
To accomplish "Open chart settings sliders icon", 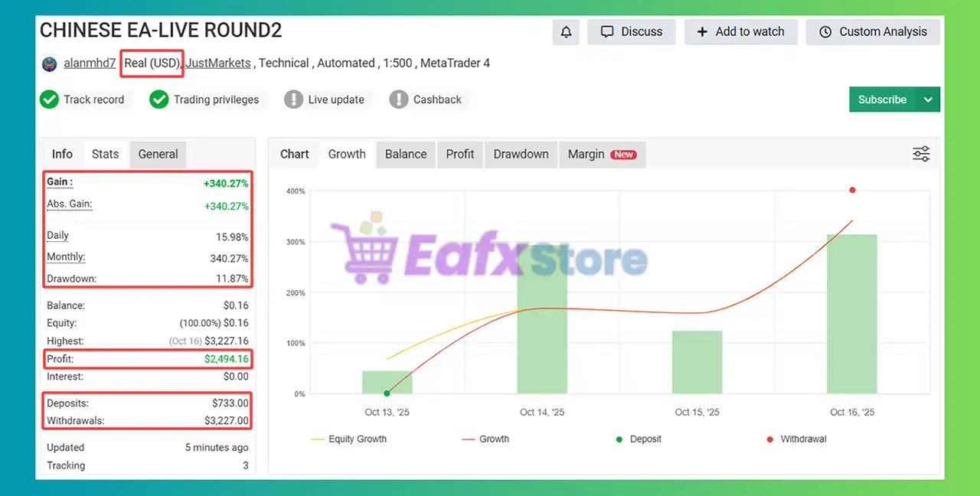I will coord(921,154).
